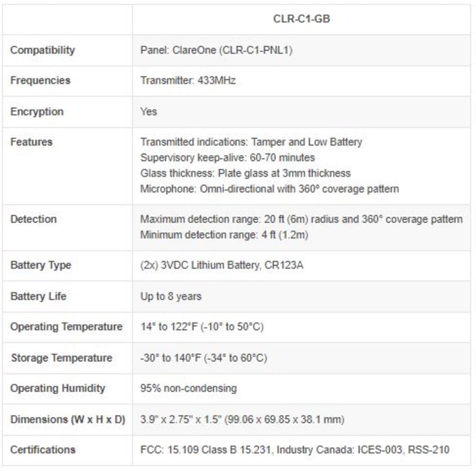Click the CLR-C1-GB column header
This screenshot has height=471, width=476.
click(301, 19)
